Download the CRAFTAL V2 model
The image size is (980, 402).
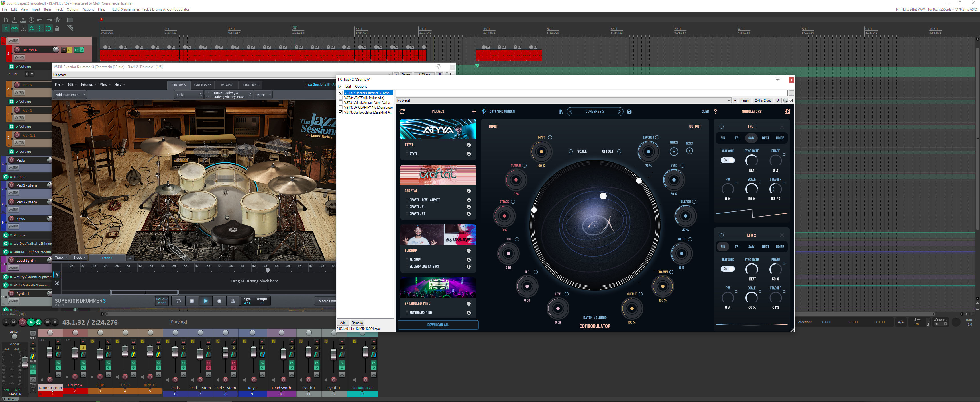[x=469, y=214]
